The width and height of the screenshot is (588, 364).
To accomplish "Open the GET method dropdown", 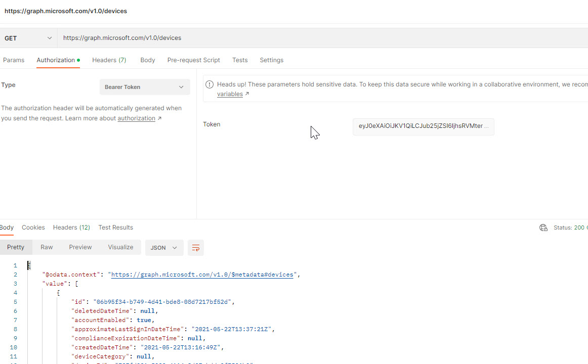I will (28, 38).
